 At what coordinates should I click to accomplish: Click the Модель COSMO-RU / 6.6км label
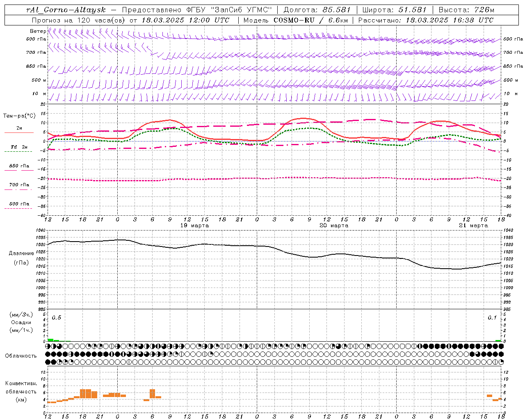tap(295, 20)
